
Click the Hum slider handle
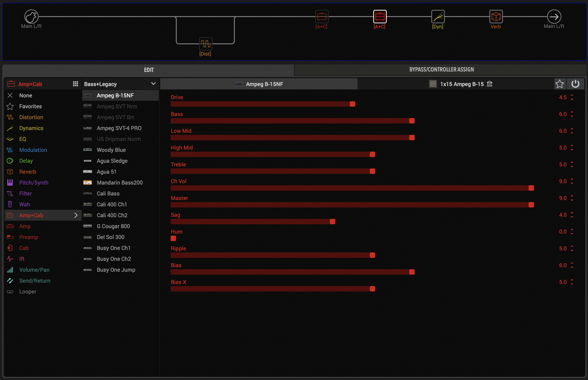[x=173, y=238]
